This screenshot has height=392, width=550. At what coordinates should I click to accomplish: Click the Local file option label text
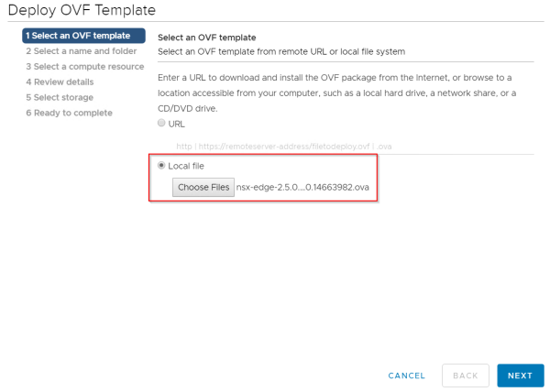pos(186,166)
